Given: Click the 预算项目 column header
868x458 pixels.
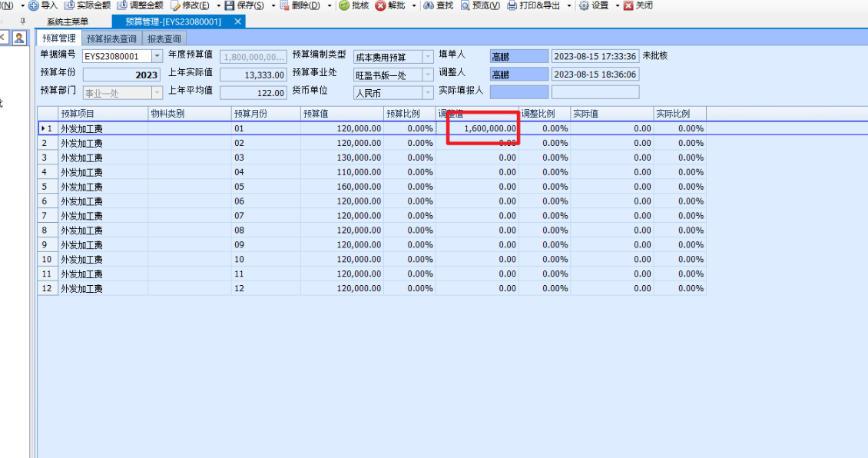Looking at the screenshot, I should click(104, 114).
